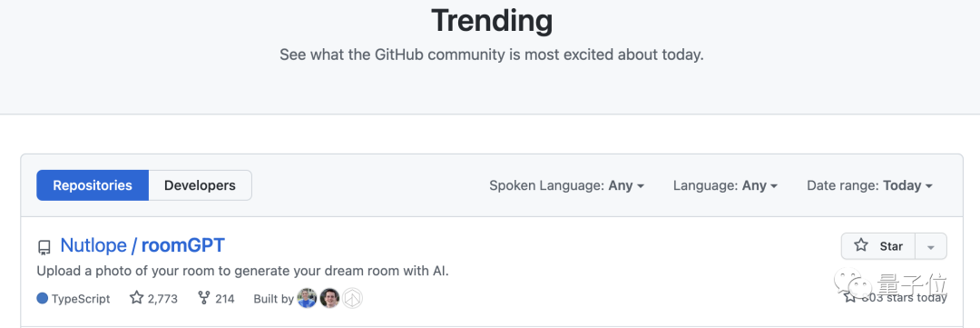980x328 pixels.
Task: Expand the Spoken Language filter dropdown
Action: tap(566, 186)
